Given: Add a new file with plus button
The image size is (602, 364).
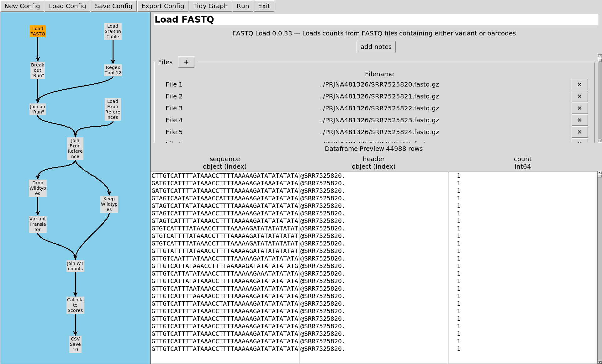Looking at the screenshot, I should pyautogui.click(x=186, y=62).
